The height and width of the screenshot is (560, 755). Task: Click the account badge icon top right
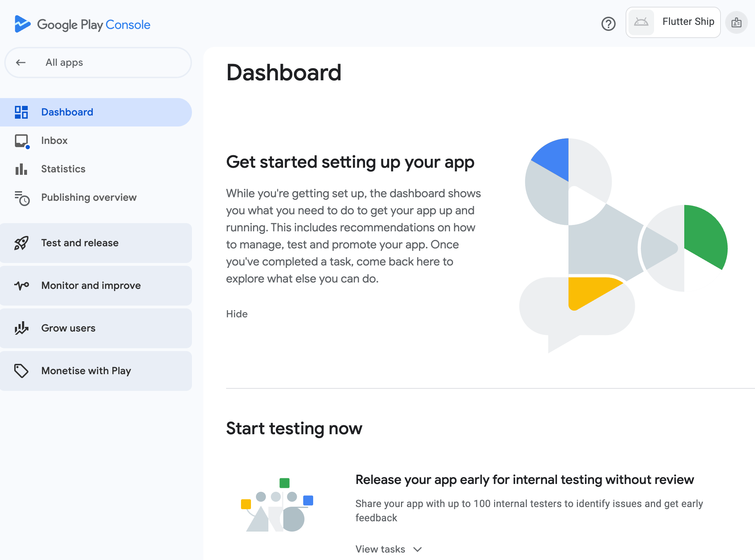pyautogui.click(x=736, y=22)
